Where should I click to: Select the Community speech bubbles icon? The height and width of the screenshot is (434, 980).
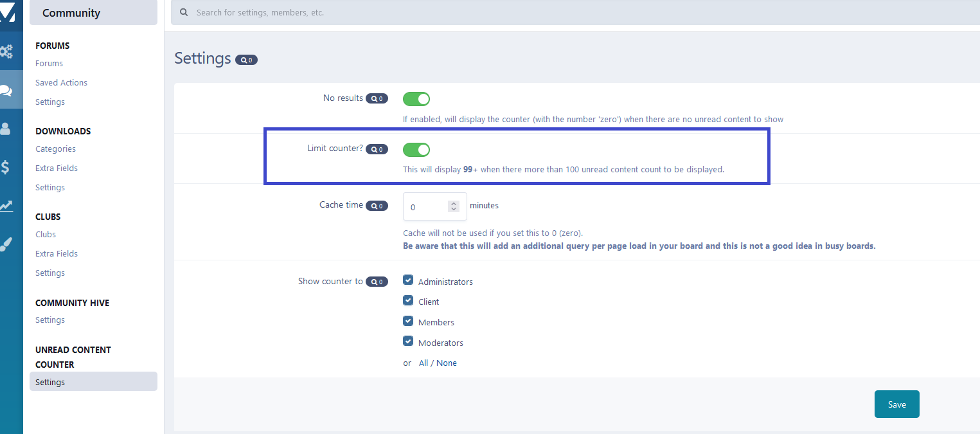(6, 91)
